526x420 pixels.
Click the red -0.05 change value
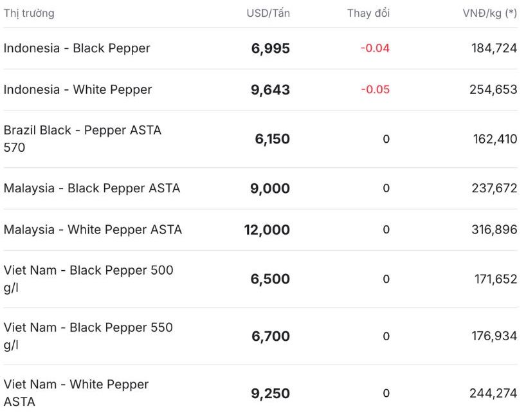pos(375,89)
